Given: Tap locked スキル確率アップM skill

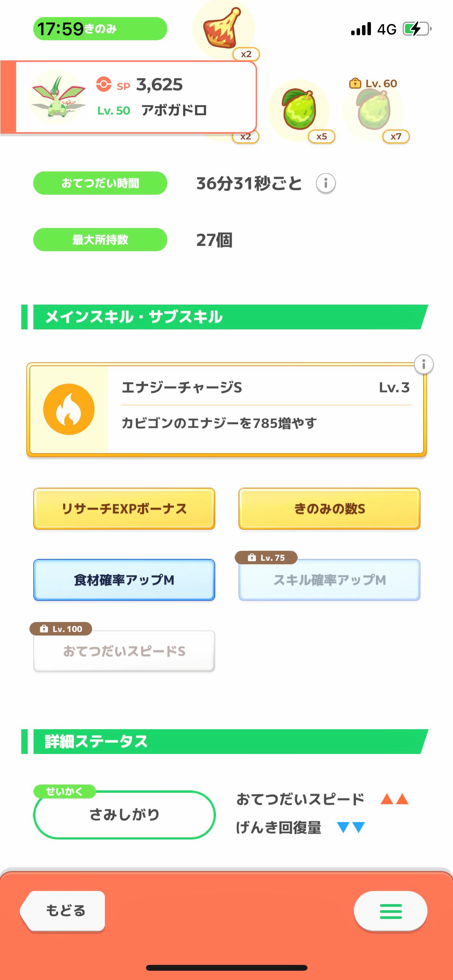Looking at the screenshot, I should point(329,580).
